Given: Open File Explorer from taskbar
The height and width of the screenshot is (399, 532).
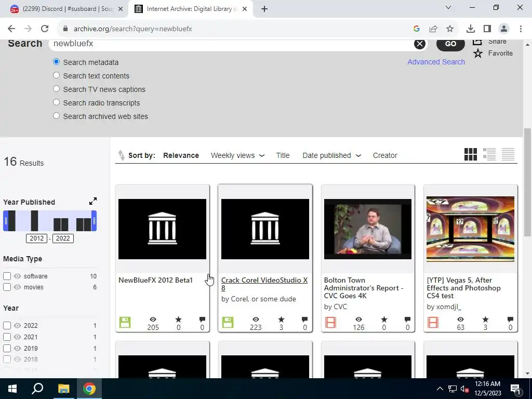Looking at the screenshot, I should click(x=63, y=389).
